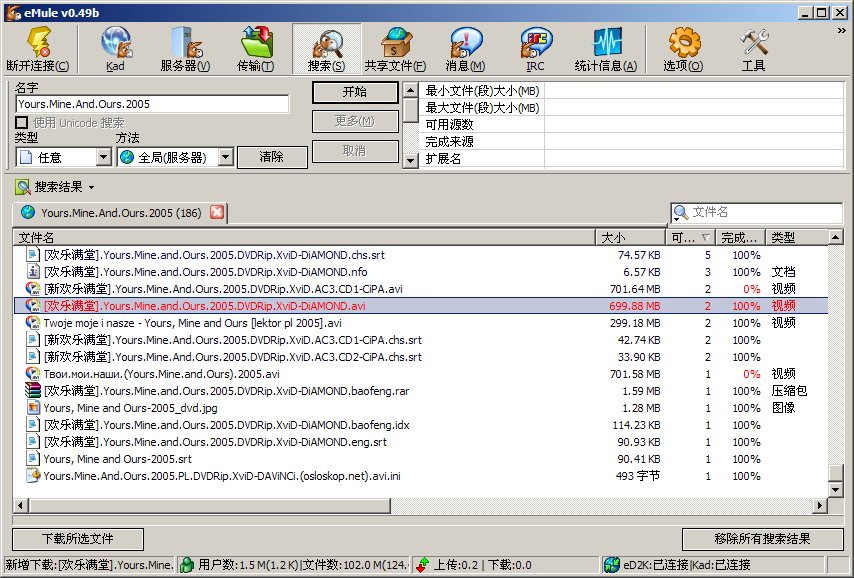Click the 移除所有搜索结果 button

tap(762, 538)
